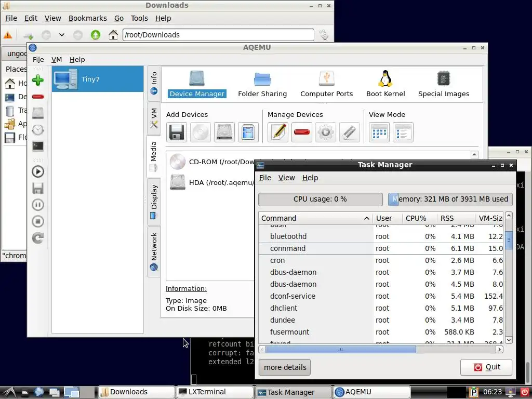This screenshot has height=399, width=532.
Task: Open Special Images section
Action: [444, 84]
